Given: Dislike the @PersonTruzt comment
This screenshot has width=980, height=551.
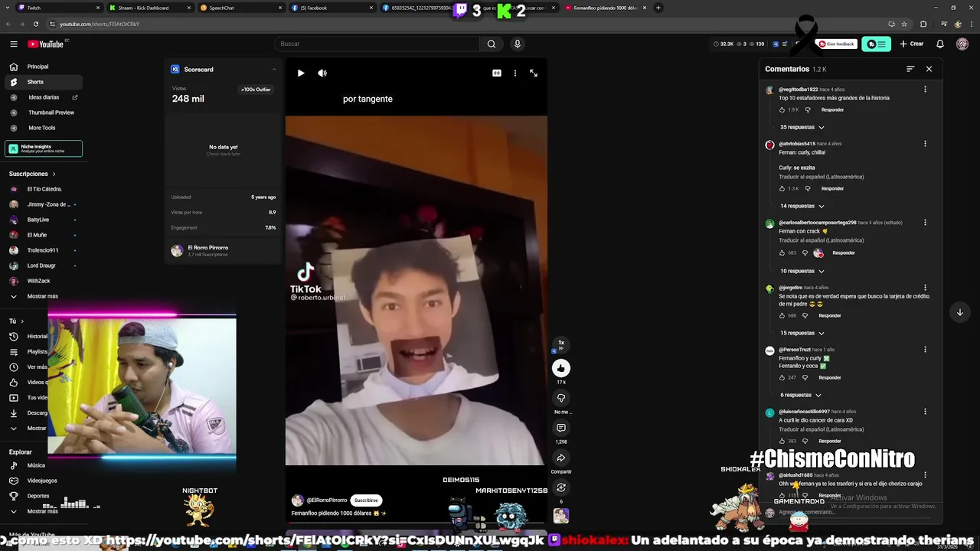Looking at the screenshot, I should point(806,377).
